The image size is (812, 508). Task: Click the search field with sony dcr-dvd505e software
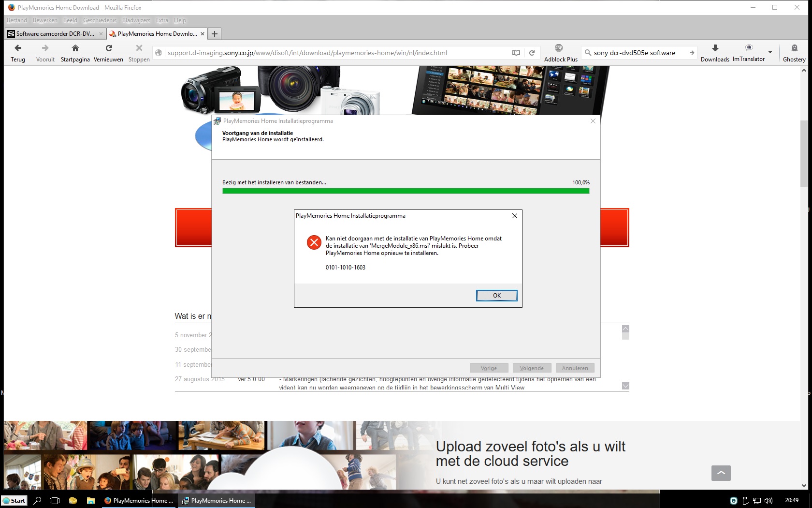[639, 53]
